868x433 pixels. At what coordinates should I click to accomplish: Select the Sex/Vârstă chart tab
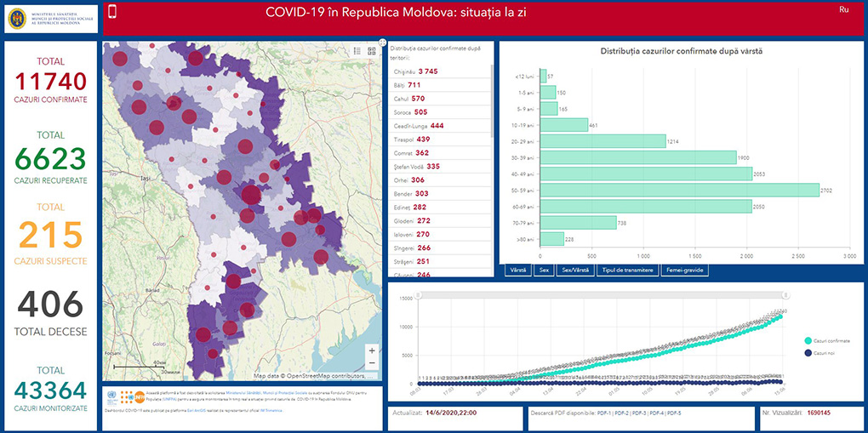tap(574, 270)
